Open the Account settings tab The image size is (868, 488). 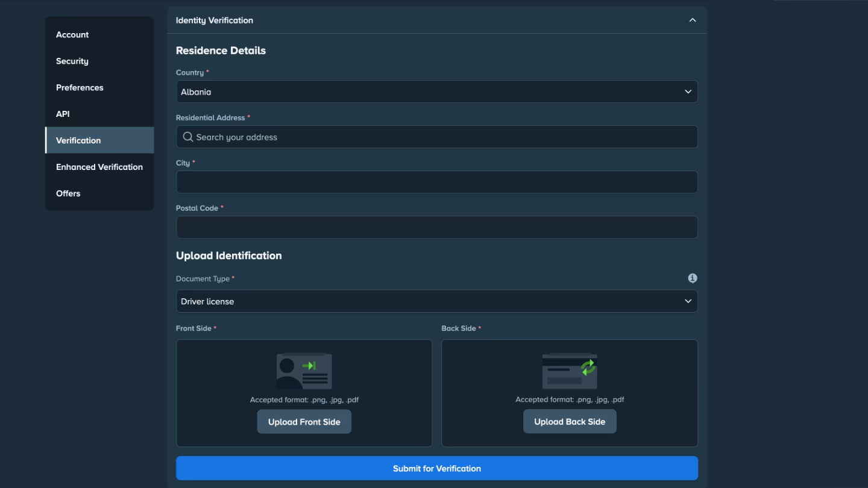click(99, 34)
